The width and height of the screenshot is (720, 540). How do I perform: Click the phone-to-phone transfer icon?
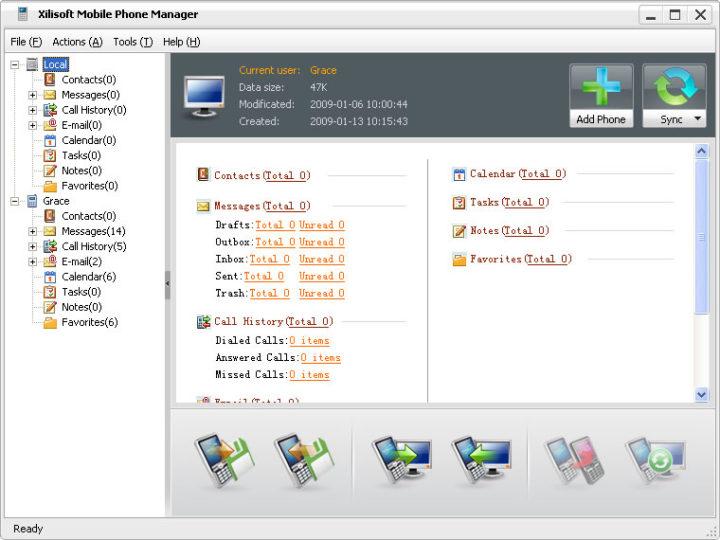pyautogui.click(x=570, y=460)
